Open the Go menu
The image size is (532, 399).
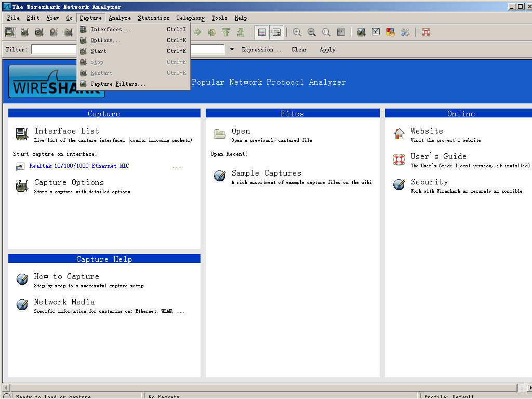(x=69, y=18)
